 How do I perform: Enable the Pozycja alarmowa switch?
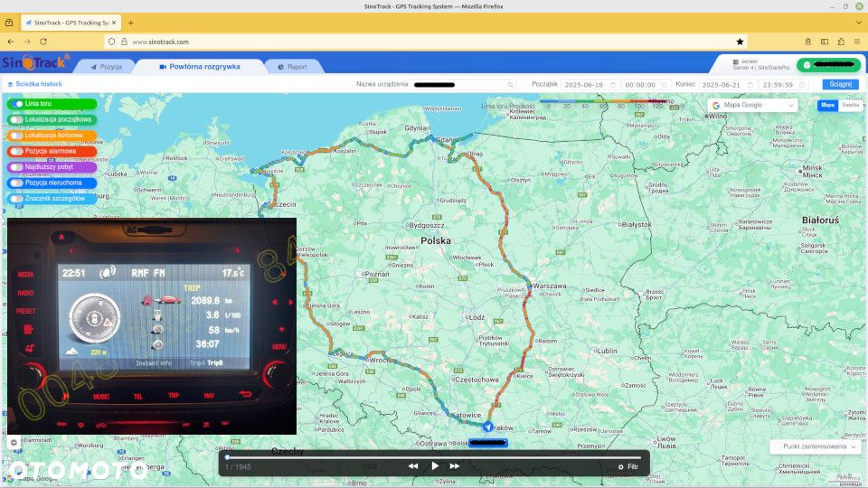tap(16, 151)
